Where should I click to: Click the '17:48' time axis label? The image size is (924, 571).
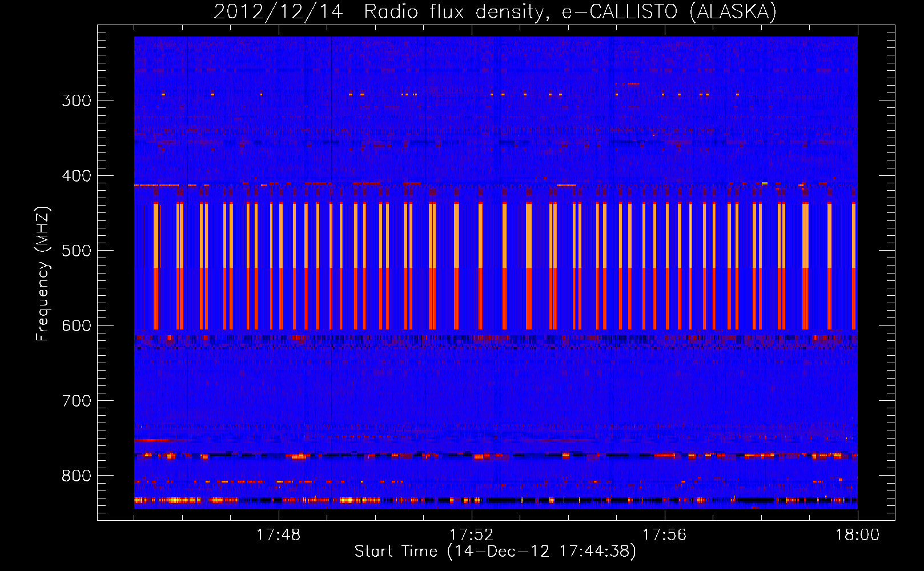click(x=279, y=535)
